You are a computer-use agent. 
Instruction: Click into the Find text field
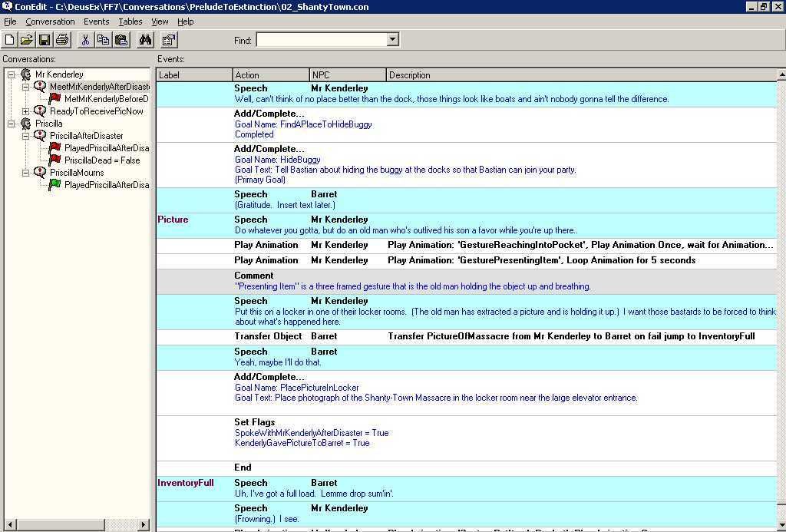click(322, 40)
